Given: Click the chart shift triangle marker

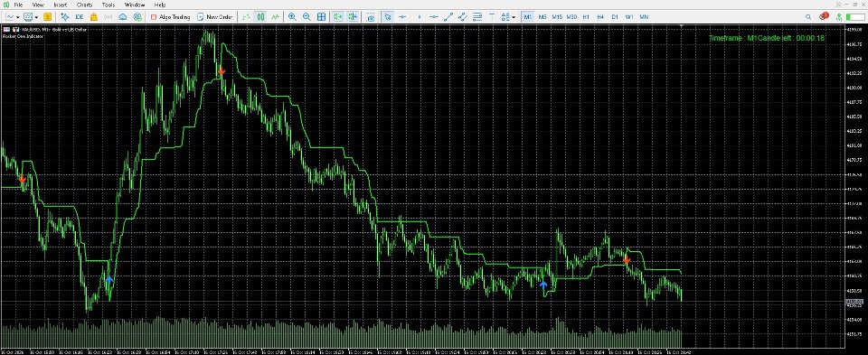Looking at the screenshot, I should pos(681,26).
